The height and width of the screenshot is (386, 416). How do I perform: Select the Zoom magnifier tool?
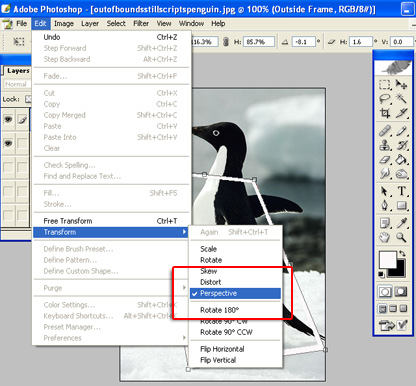click(x=401, y=237)
